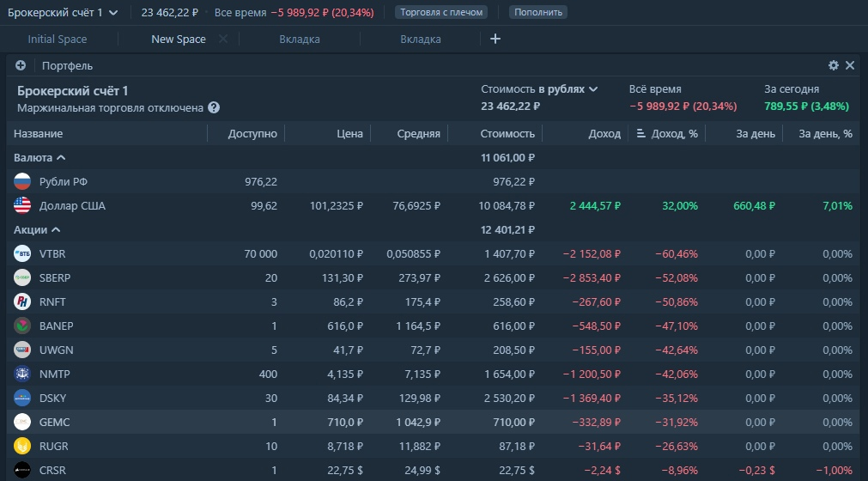
Task: Click CRSR daily change −1,00%
Action: pos(835,471)
